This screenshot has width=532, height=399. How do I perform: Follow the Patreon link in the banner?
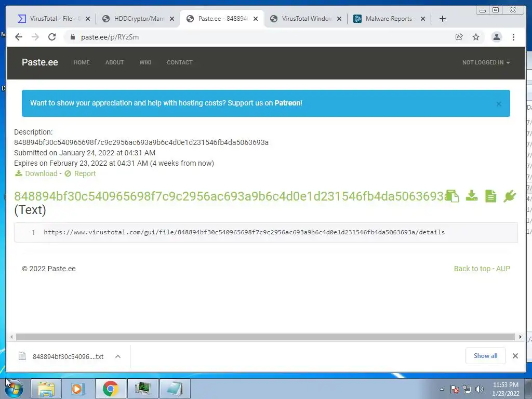pos(288,103)
